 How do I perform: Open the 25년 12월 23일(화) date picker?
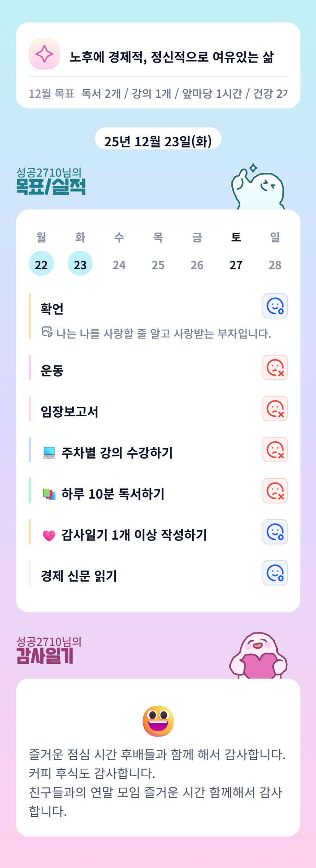pyautogui.click(x=158, y=141)
